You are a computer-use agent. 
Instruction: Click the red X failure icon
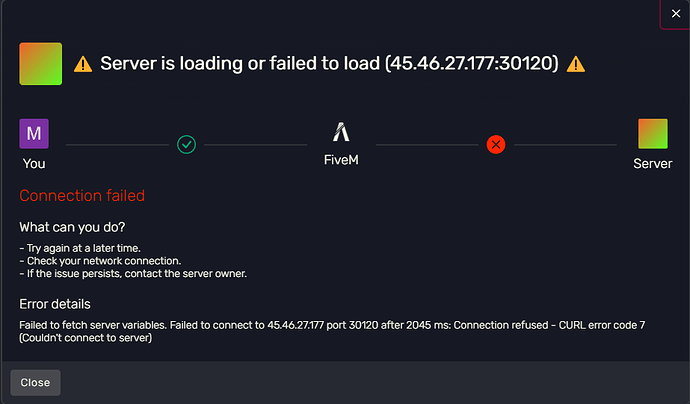click(496, 145)
